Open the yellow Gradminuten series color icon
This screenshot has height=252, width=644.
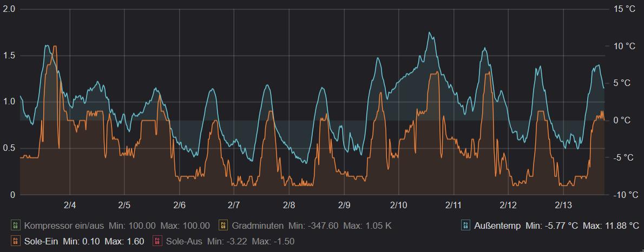223,226
